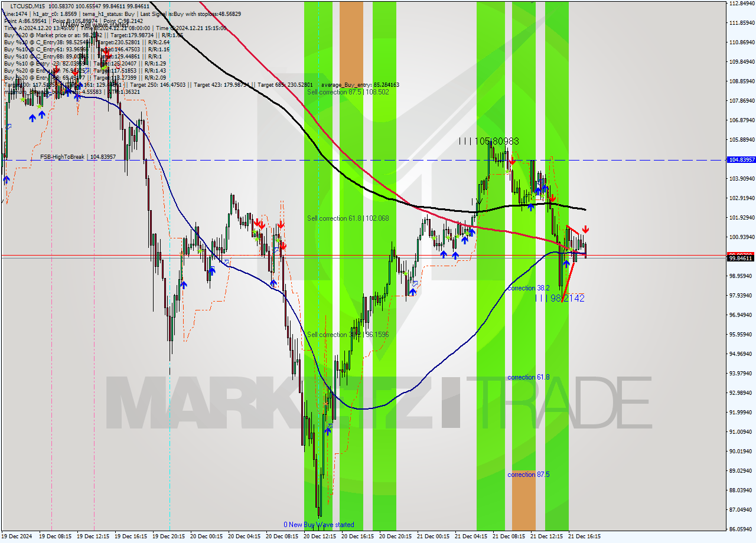
Task: Select the Sell correction 38.2 label
Action: 348,335
